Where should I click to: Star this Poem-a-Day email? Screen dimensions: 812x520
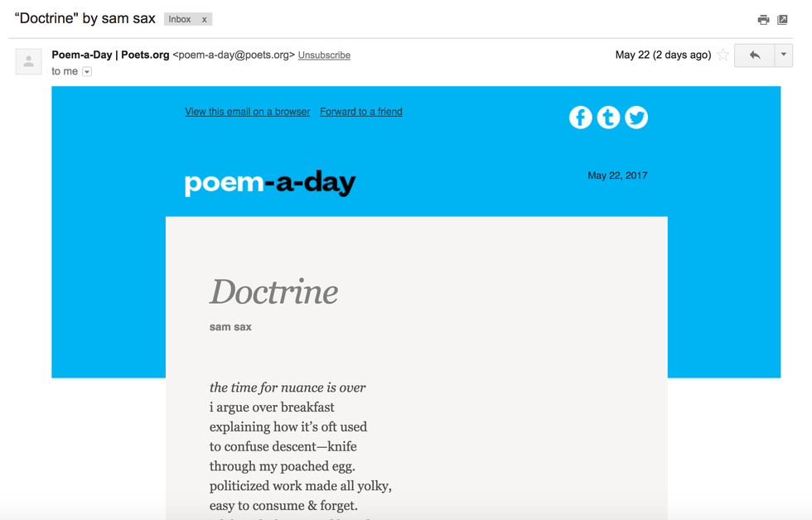point(723,55)
